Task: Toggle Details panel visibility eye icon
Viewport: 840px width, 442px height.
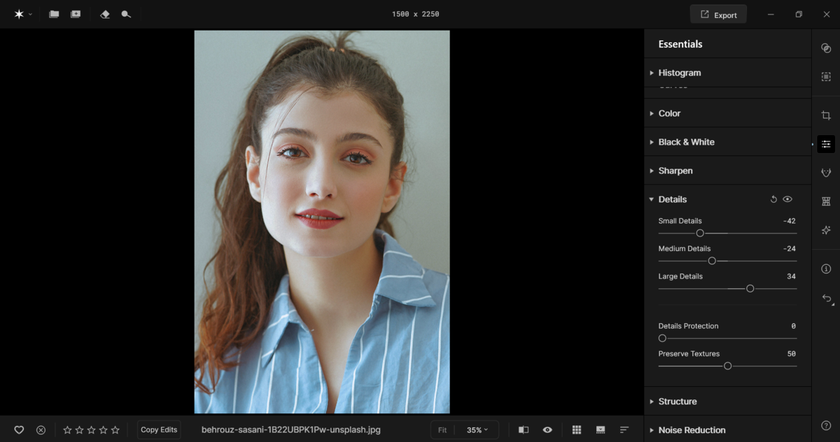Action: click(787, 200)
